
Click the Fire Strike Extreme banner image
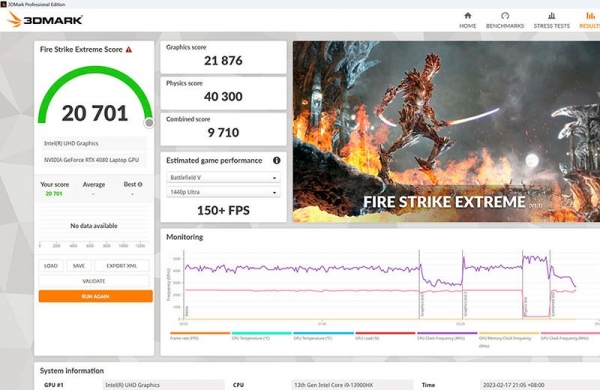(x=446, y=131)
